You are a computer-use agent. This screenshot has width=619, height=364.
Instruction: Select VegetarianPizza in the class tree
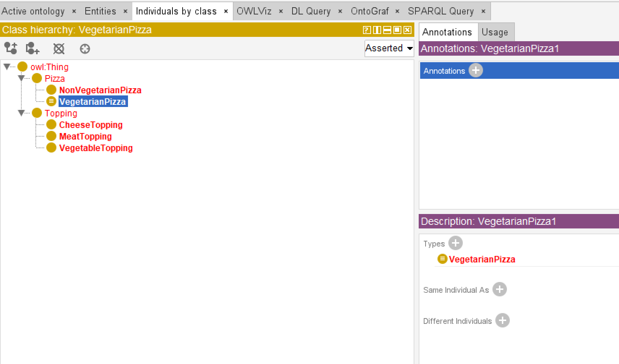93,102
